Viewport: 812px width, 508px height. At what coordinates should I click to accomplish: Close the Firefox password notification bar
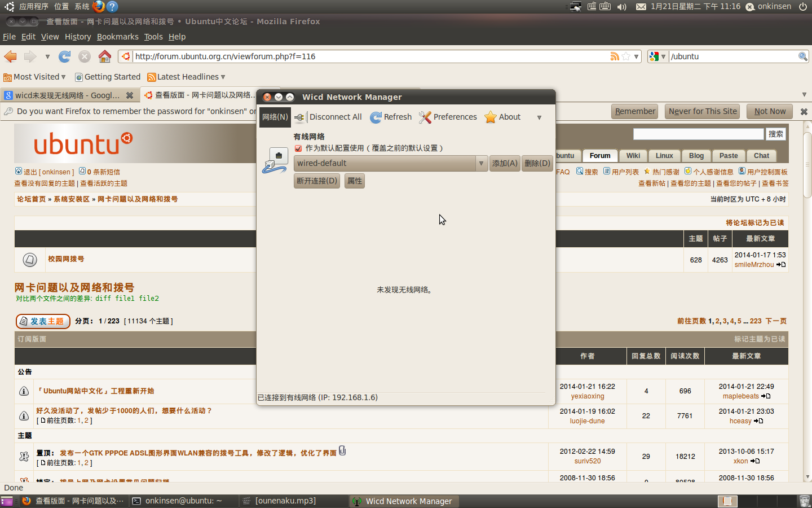804,112
